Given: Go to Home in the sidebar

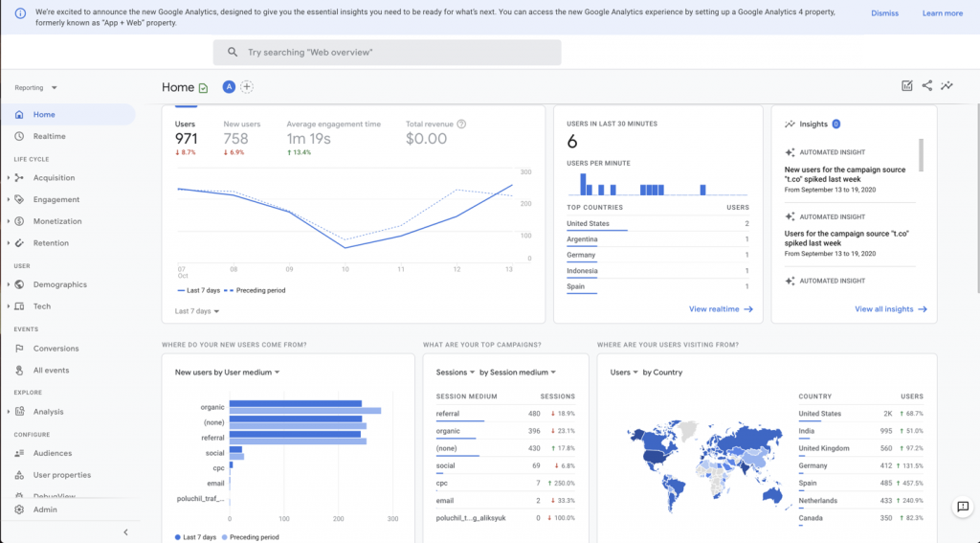Looking at the screenshot, I should (68, 115).
